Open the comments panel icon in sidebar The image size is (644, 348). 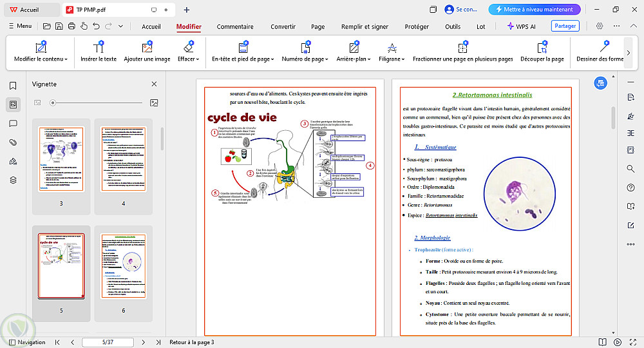coord(12,124)
